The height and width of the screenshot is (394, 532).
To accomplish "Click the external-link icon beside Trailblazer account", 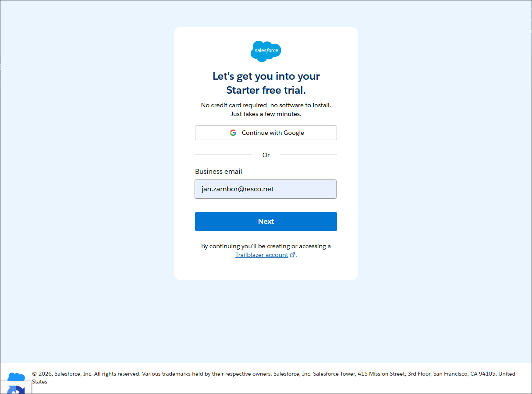I will (x=293, y=255).
